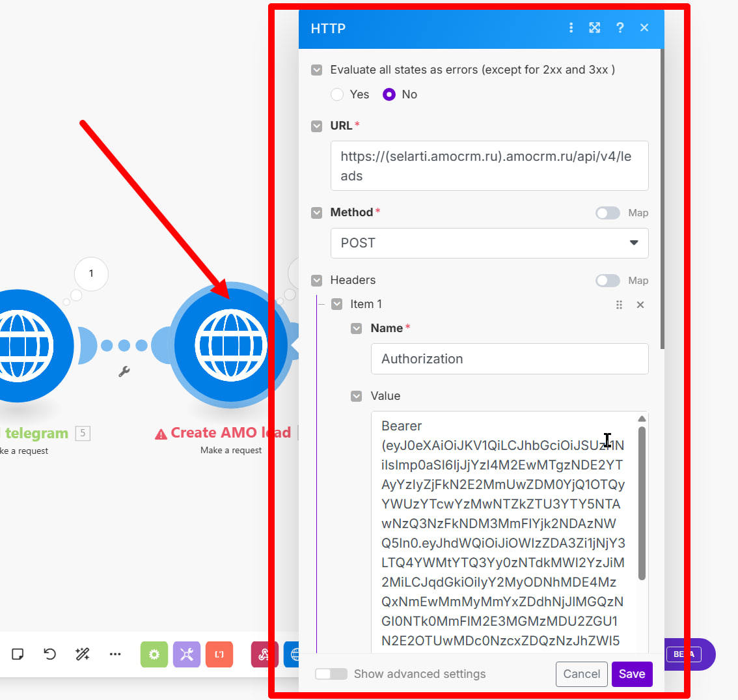Click the telegram module label
Screen dimensions: 738x700
point(35,434)
